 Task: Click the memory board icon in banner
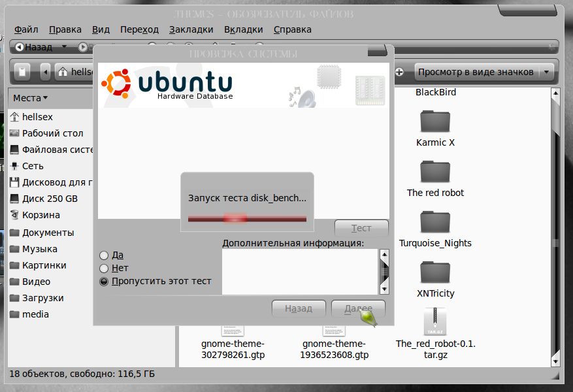point(370,91)
